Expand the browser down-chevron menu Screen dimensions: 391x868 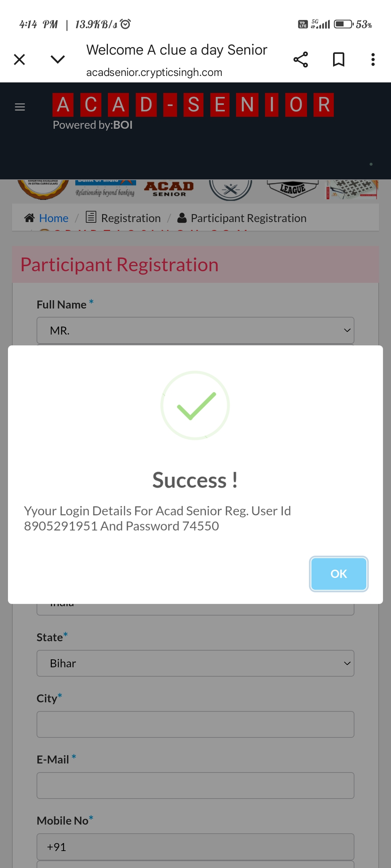pyautogui.click(x=58, y=59)
